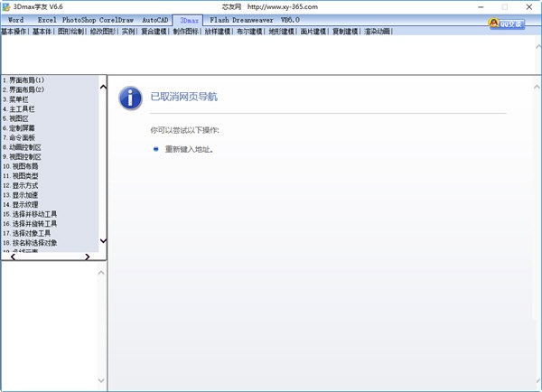Select lesson 4. 主工具栏
This screenshot has height=392, width=542.
click(x=19, y=109)
